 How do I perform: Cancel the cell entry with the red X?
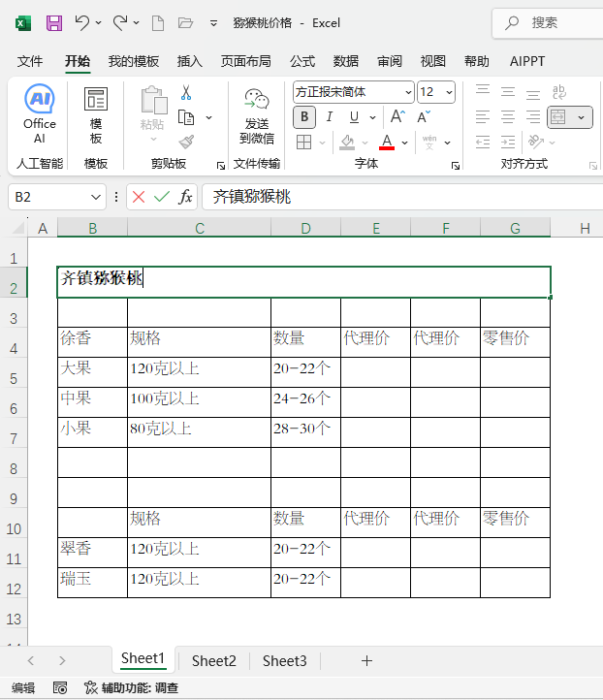point(139,197)
